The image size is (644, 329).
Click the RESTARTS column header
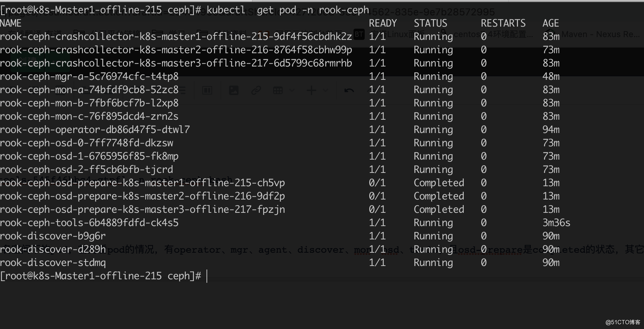click(x=503, y=23)
